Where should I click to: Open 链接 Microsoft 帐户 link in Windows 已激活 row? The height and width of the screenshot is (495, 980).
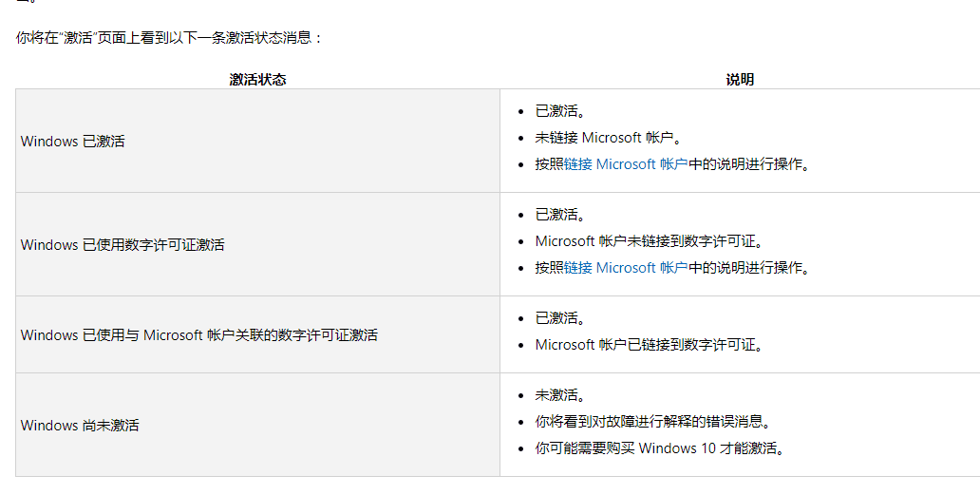click(x=626, y=164)
